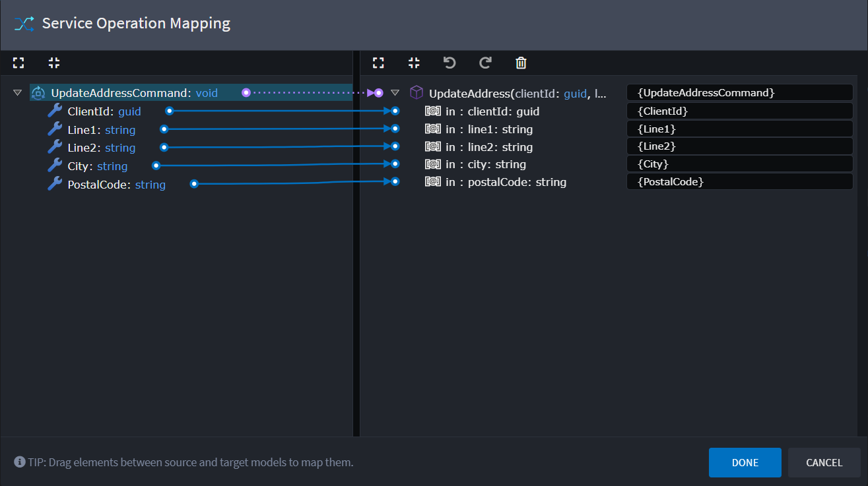
Task: Click wrench icon beside Line1
Action: point(55,129)
